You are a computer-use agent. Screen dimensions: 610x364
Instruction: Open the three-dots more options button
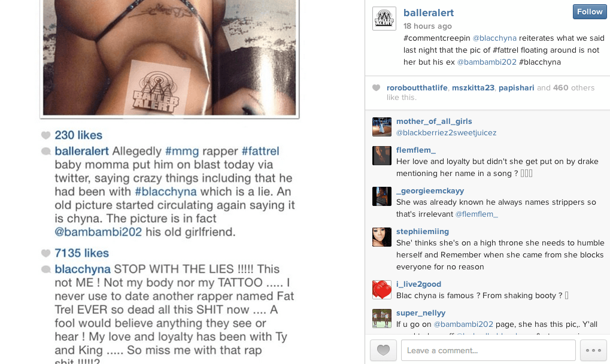pyautogui.click(x=593, y=350)
